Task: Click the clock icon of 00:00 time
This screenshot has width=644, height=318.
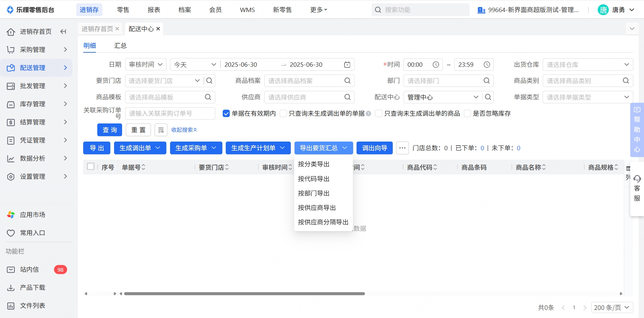Action: point(436,65)
